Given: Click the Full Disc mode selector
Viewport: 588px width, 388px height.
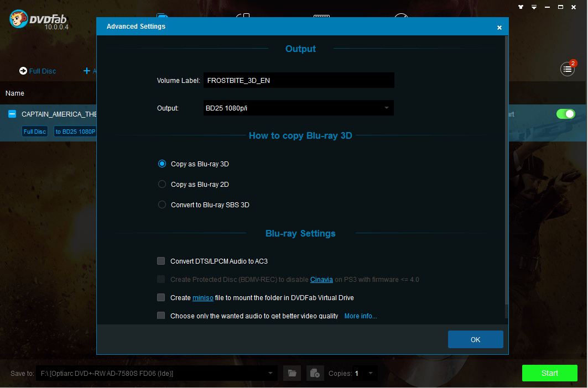Looking at the screenshot, I should coord(38,71).
